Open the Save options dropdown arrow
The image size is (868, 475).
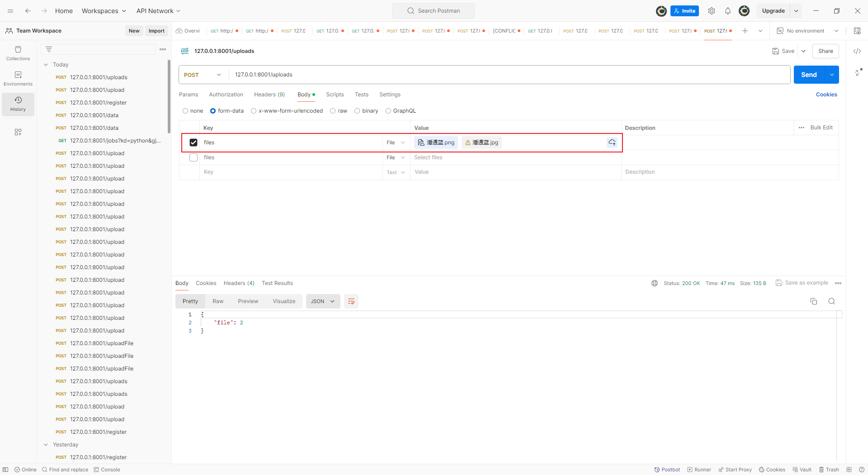pos(803,51)
